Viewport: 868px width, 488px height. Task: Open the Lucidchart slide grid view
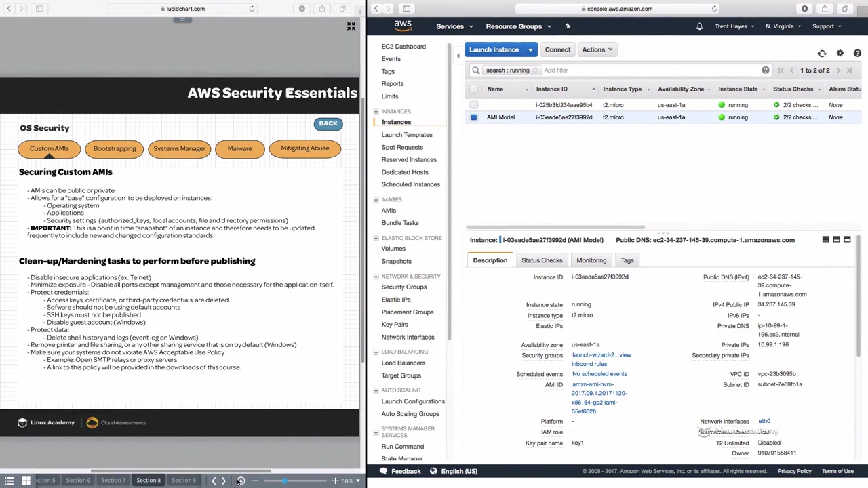click(26, 481)
